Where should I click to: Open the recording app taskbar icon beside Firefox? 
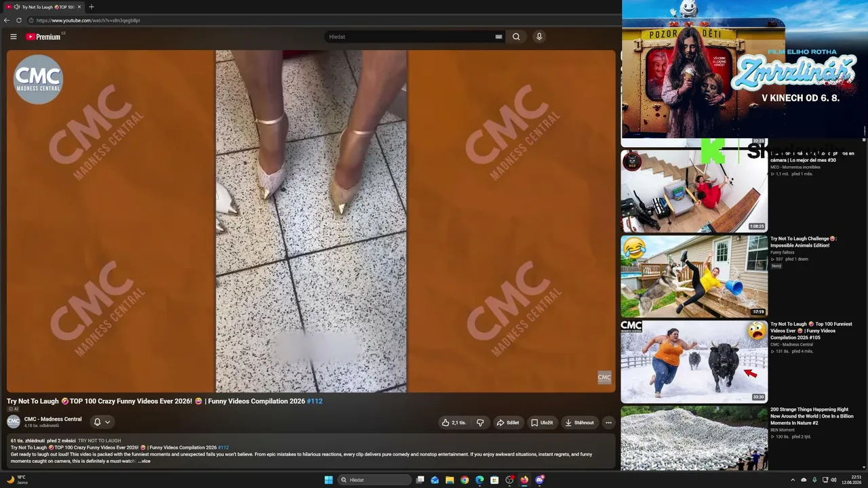(509, 480)
